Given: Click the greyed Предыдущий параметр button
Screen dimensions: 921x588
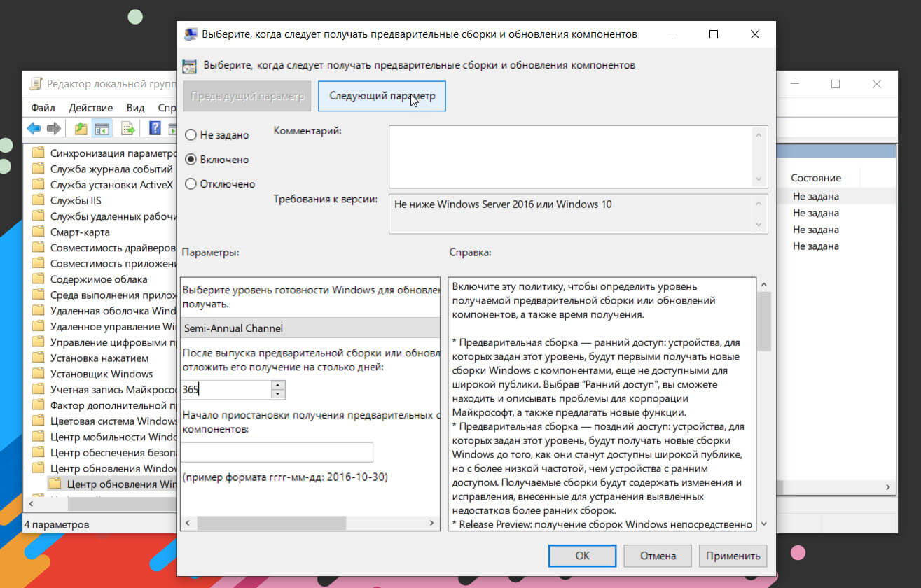Looking at the screenshot, I should (x=247, y=97).
